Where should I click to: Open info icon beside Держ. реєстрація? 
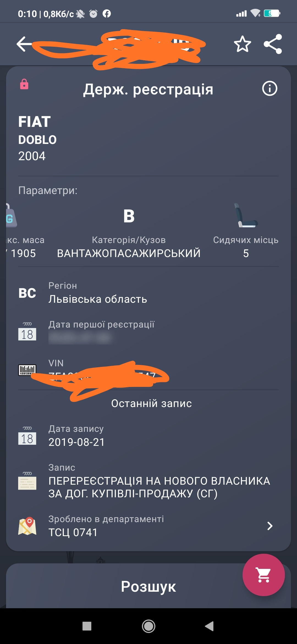pos(269,89)
